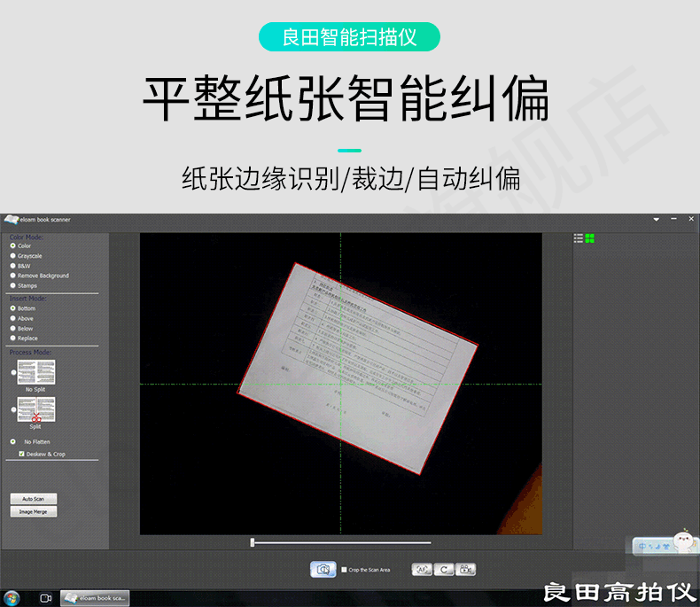This screenshot has height=607, width=700.
Task: Click the Windows Start orb
Action: coord(12,598)
